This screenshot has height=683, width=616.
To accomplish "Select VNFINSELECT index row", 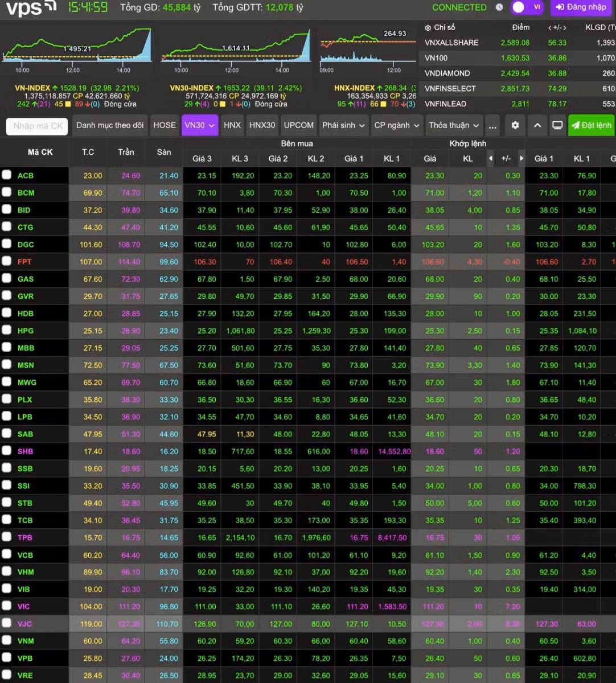I will (x=517, y=89).
